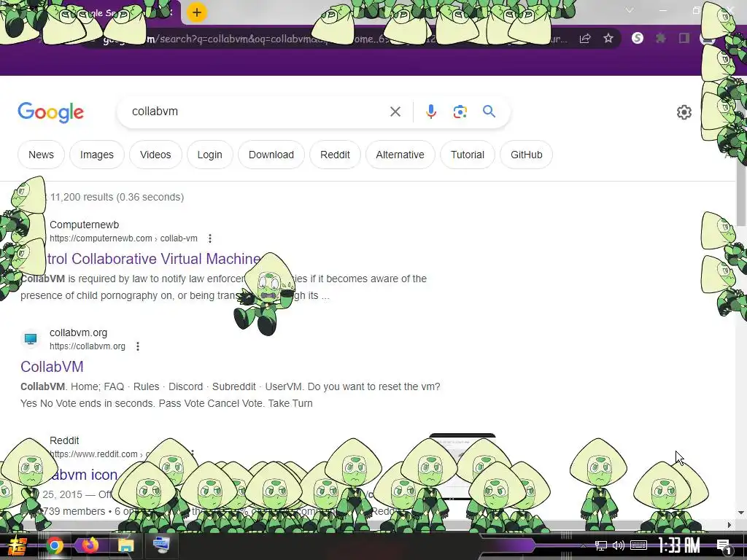The width and height of the screenshot is (747, 560).
Task: Apply the Reddit search chip
Action: [x=335, y=155]
